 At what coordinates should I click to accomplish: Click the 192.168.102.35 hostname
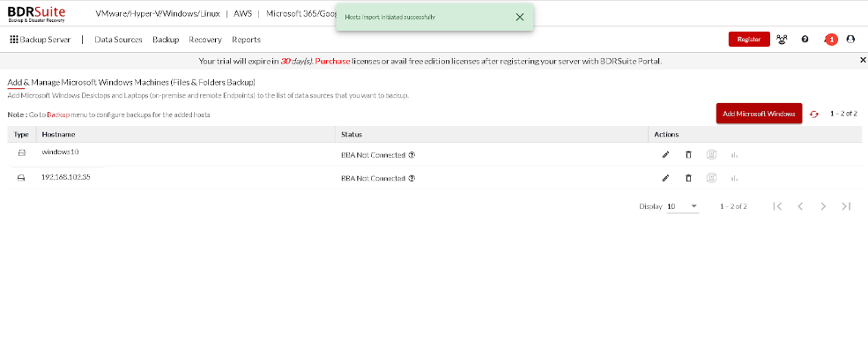coord(66,177)
